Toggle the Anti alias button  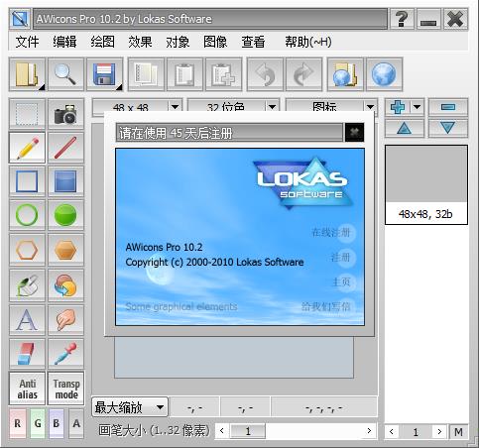click(x=27, y=389)
